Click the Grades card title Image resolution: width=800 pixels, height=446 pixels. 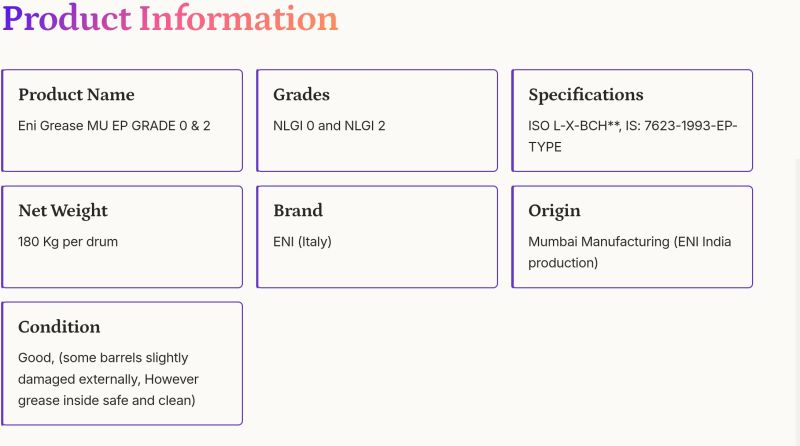(x=301, y=95)
